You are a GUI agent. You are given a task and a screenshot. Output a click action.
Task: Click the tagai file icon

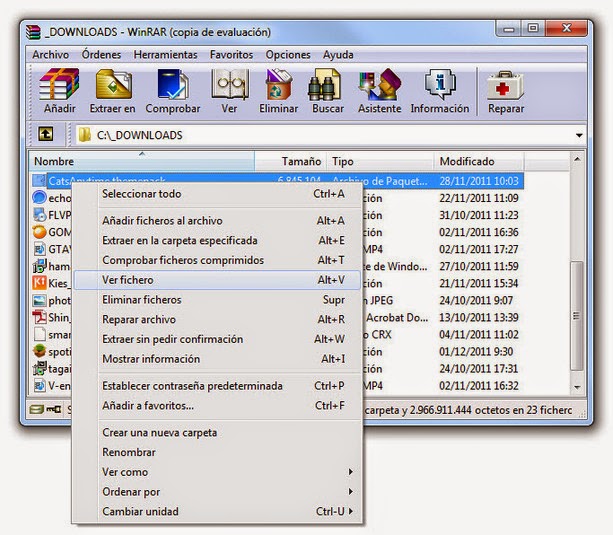(39, 368)
